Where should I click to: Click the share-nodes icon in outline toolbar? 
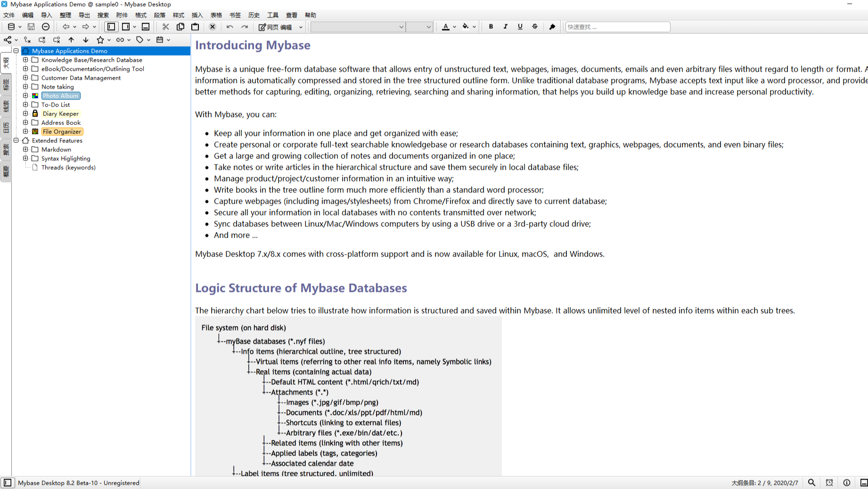[x=8, y=40]
